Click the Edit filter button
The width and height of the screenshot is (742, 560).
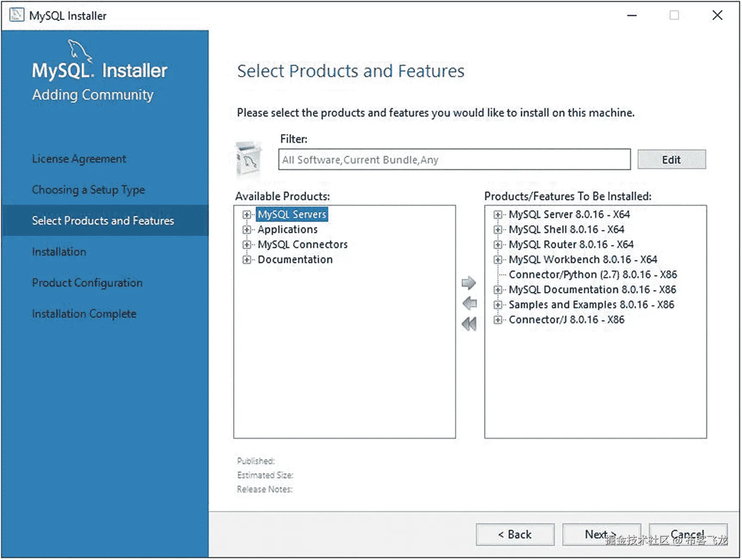(x=671, y=159)
